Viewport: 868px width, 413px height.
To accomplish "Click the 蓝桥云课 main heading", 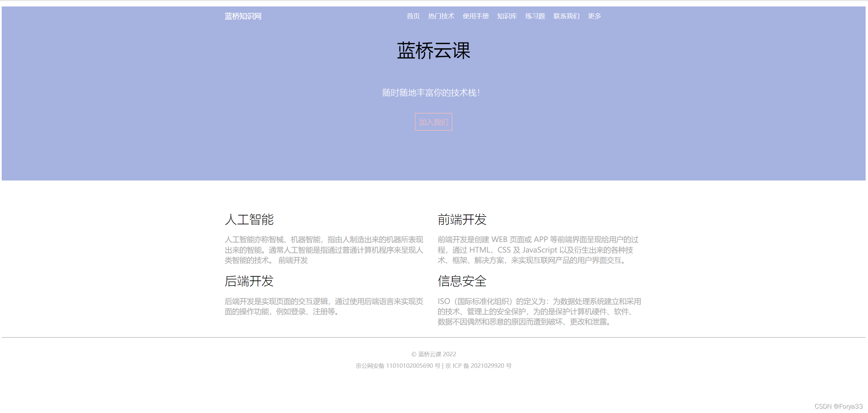I will (433, 51).
